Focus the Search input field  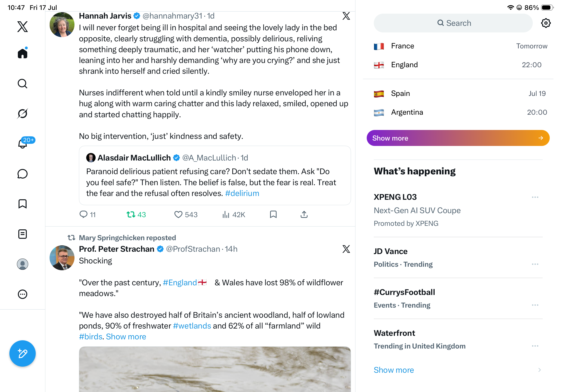[453, 23]
